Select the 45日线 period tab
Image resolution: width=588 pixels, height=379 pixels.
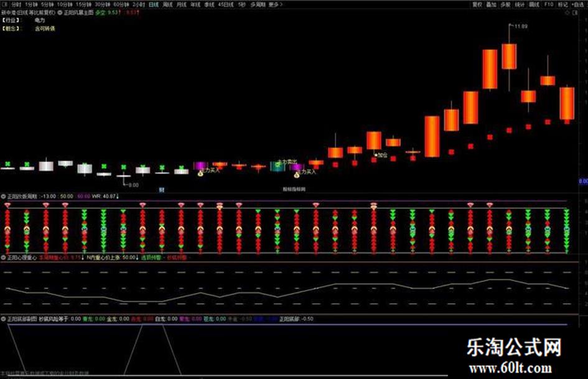226,4
